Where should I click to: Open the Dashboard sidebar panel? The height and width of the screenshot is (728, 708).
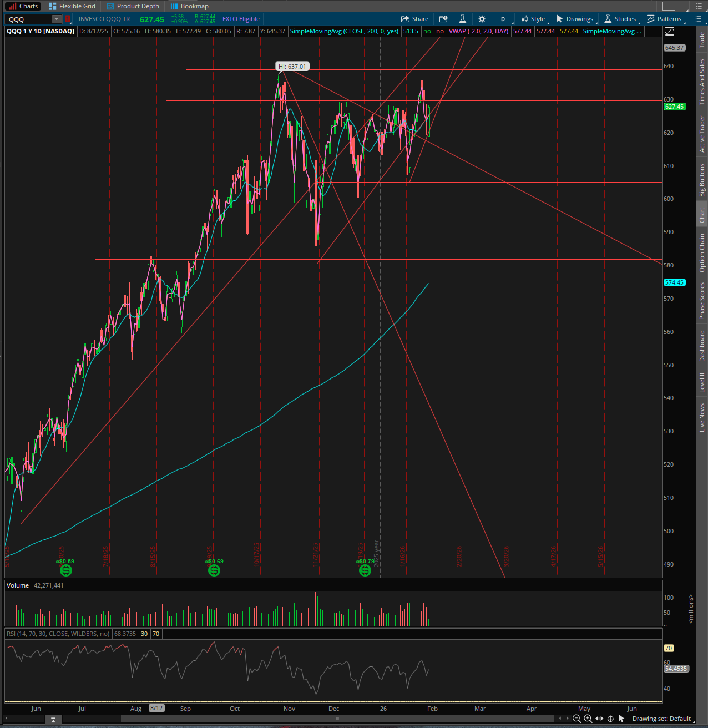pos(702,346)
